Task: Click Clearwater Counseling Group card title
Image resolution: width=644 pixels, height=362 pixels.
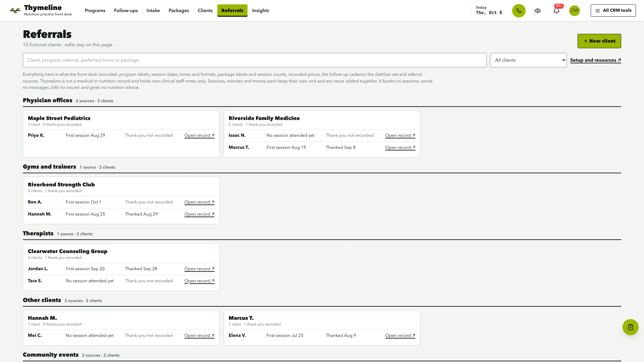Action: (67, 251)
